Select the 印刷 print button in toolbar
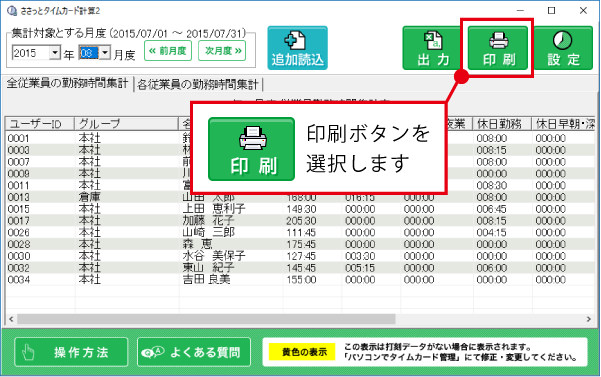Image resolution: width=601 pixels, height=377 pixels. tap(498, 48)
